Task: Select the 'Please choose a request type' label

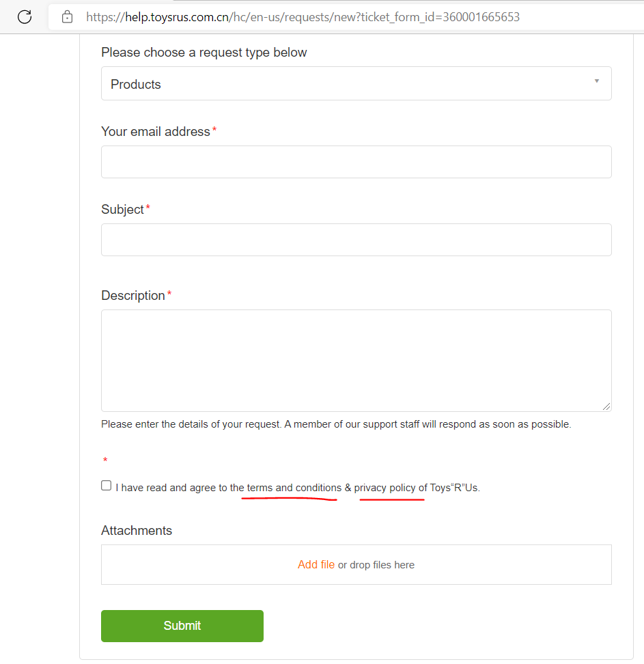Action: [204, 52]
